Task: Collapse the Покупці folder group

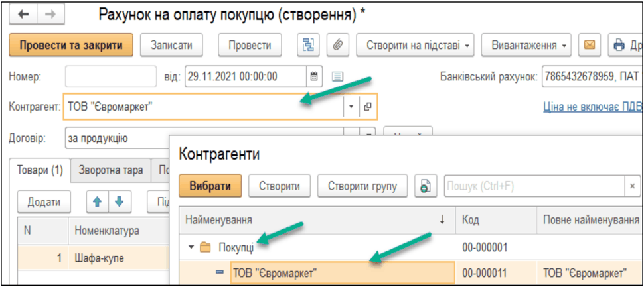Action: (191, 248)
